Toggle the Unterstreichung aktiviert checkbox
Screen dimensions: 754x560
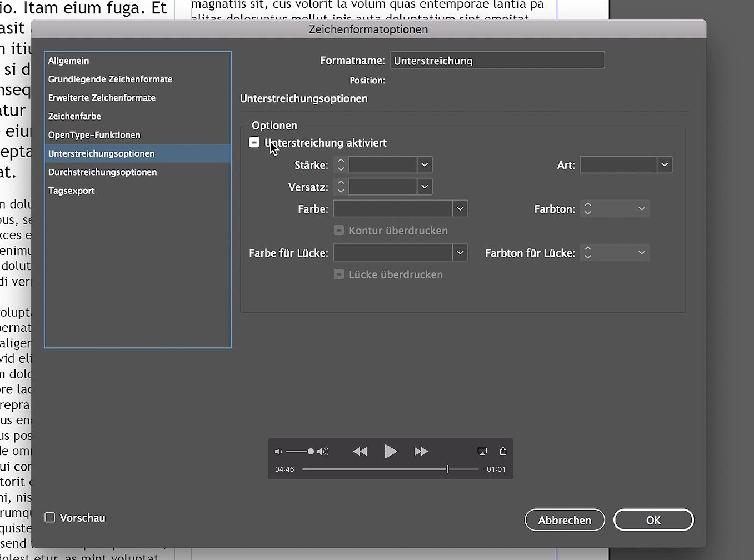pos(254,142)
